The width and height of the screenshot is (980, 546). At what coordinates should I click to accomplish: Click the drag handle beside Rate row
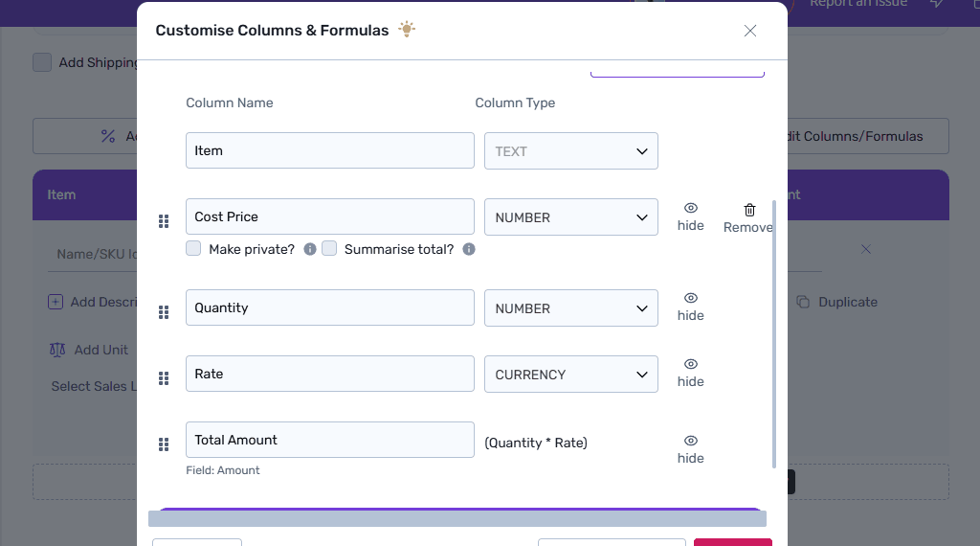click(164, 378)
